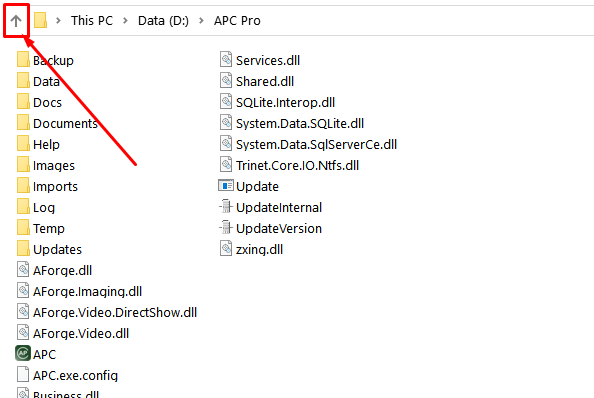The width and height of the screenshot is (594, 398).
Task: Go to Data (D:) in the breadcrumb
Action: click(163, 20)
